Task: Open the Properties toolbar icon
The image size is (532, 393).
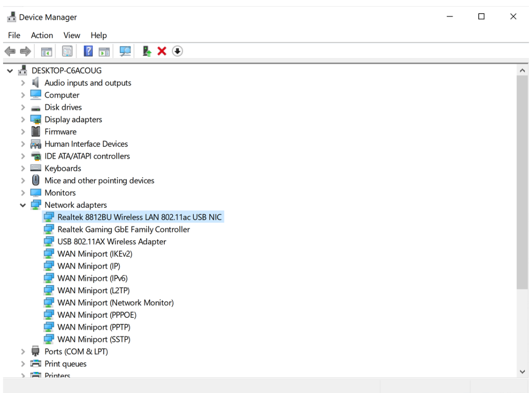Action: (x=67, y=52)
